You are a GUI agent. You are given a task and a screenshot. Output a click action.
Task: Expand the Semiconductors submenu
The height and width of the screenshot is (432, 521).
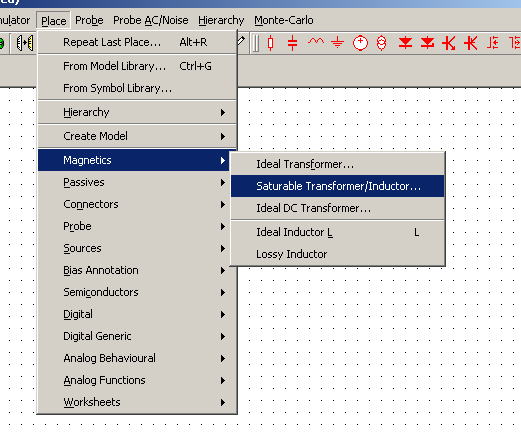pyautogui.click(x=133, y=292)
